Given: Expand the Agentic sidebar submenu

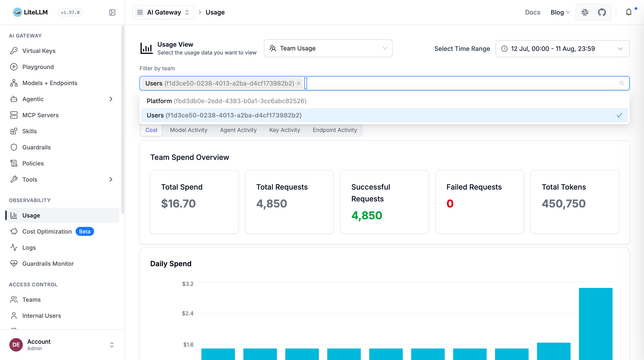Looking at the screenshot, I should [x=111, y=99].
